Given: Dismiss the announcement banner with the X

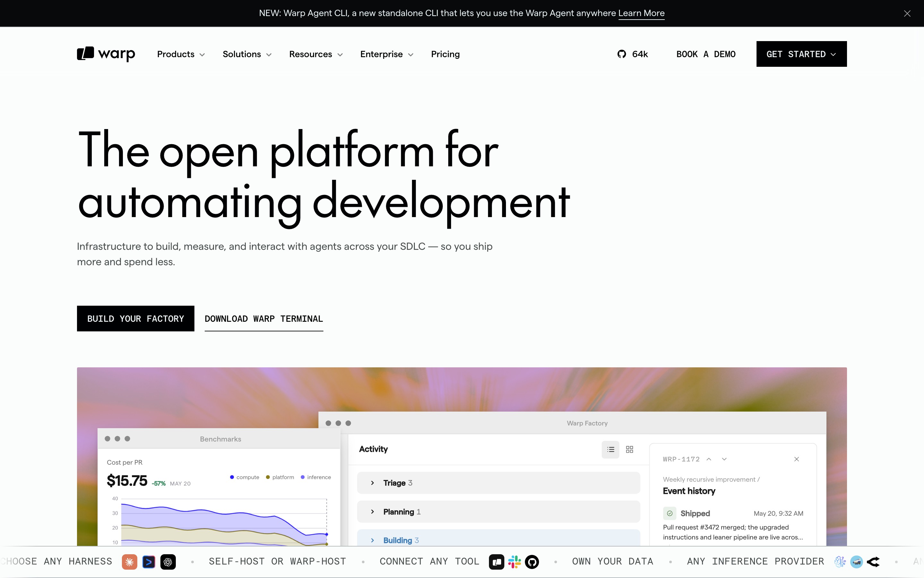Looking at the screenshot, I should [x=907, y=13].
